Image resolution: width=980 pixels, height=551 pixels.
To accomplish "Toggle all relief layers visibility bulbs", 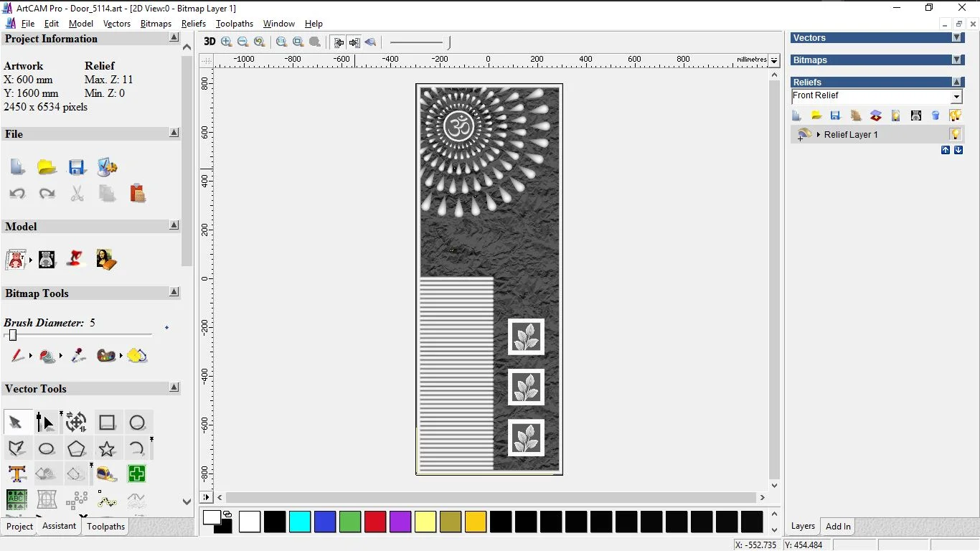I will [955, 116].
